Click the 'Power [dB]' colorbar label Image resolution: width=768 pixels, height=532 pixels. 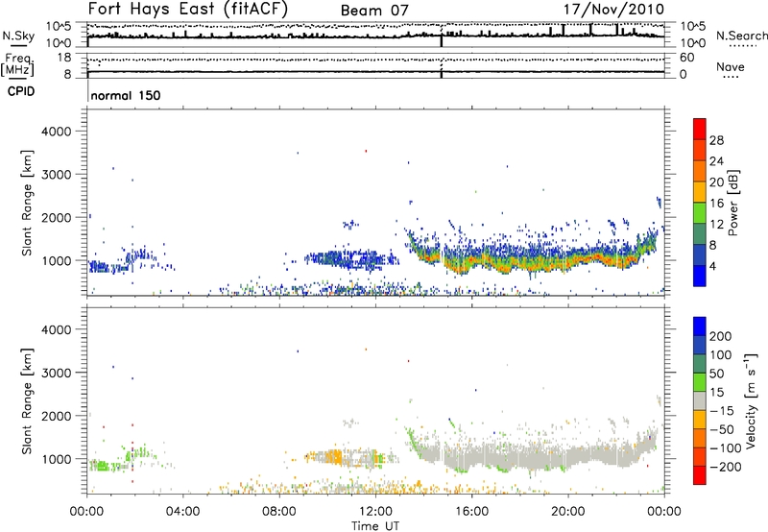point(732,203)
